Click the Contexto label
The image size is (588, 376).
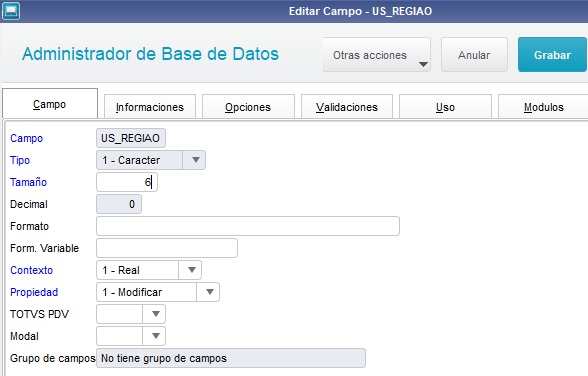(32, 270)
